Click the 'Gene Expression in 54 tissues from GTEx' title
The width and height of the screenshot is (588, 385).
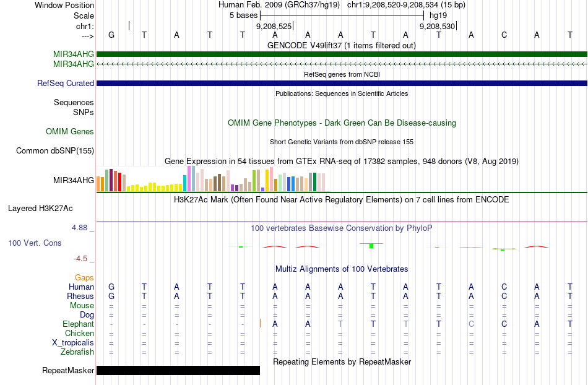click(x=342, y=161)
